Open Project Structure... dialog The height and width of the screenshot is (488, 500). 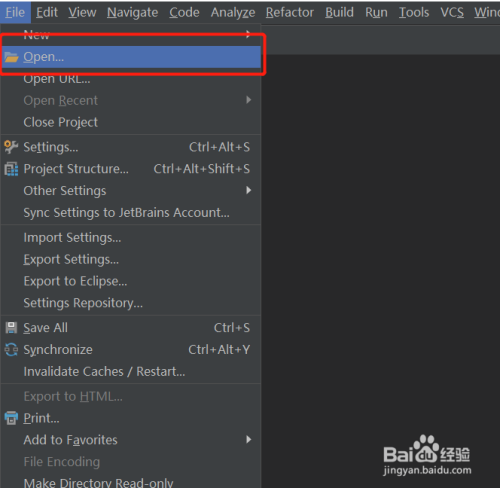[x=131, y=169]
